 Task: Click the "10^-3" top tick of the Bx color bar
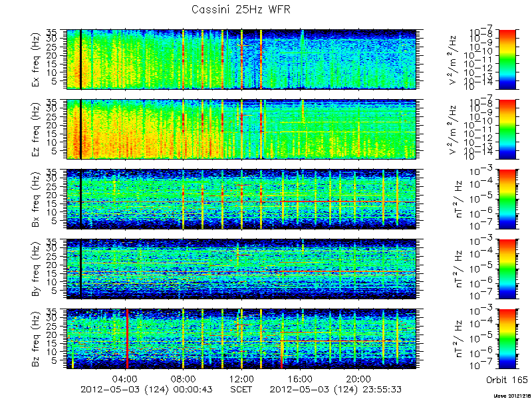coord(481,171)
